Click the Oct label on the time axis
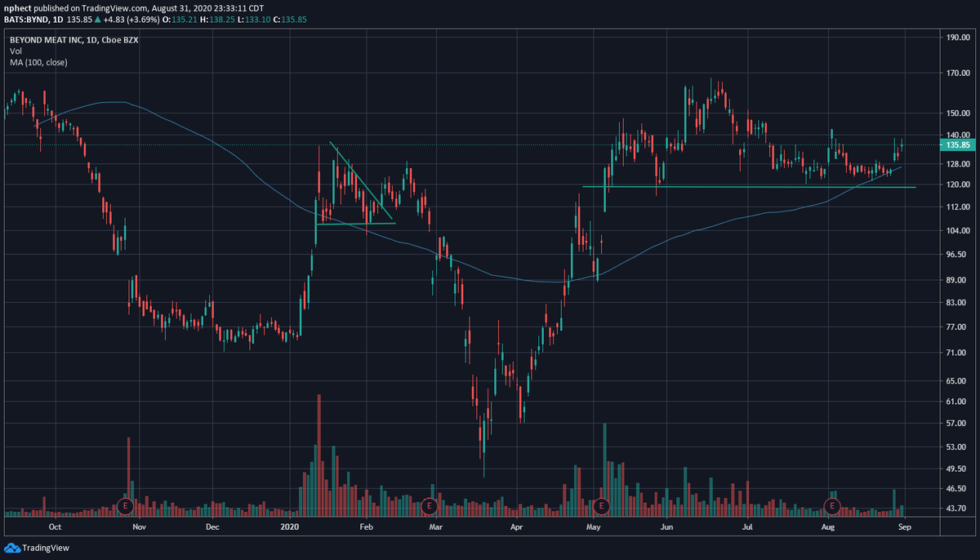980x560 pixels. (x=56, y=527)
